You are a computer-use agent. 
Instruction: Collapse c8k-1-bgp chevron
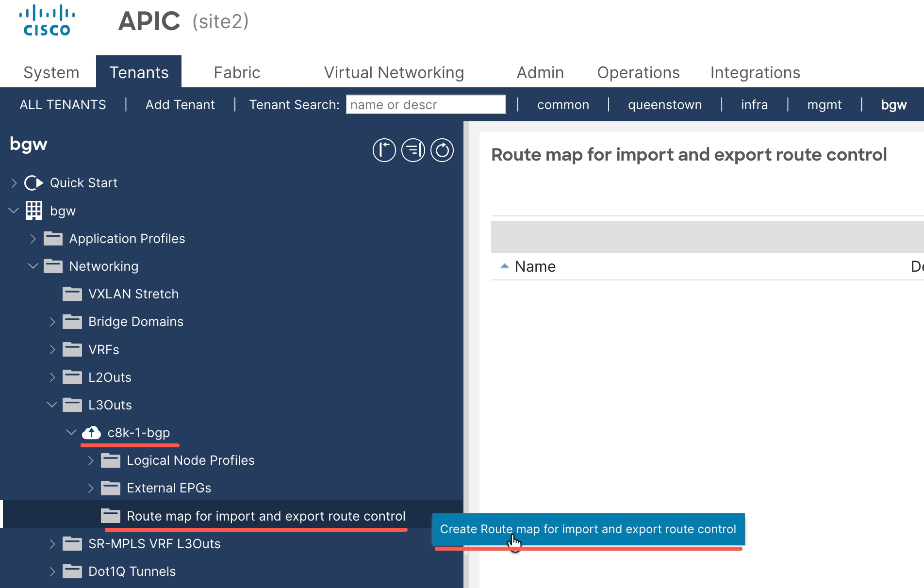(x=71, y=432)
